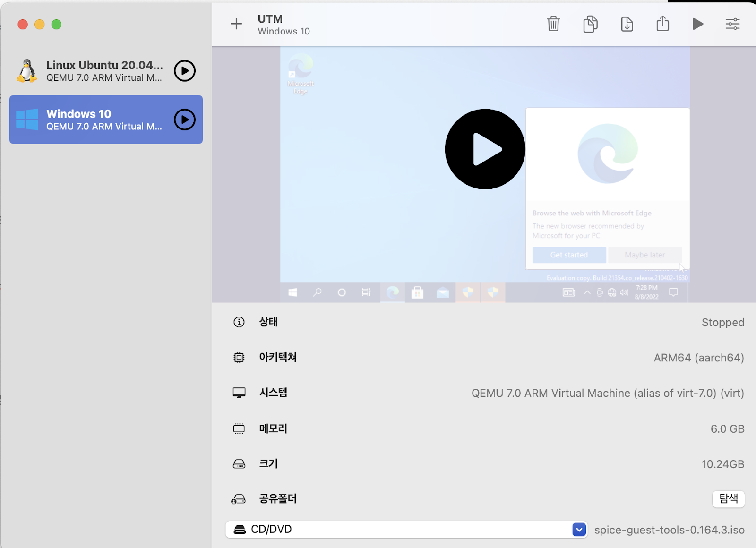Close the UTM window with red button
Viewport: 756px width, 548px height.
(x=23, y=25)
